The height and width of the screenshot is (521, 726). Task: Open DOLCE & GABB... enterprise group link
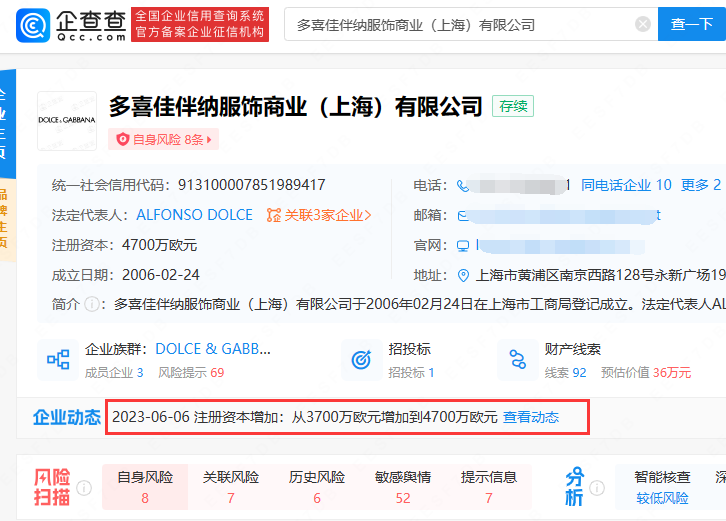[213, 349]
